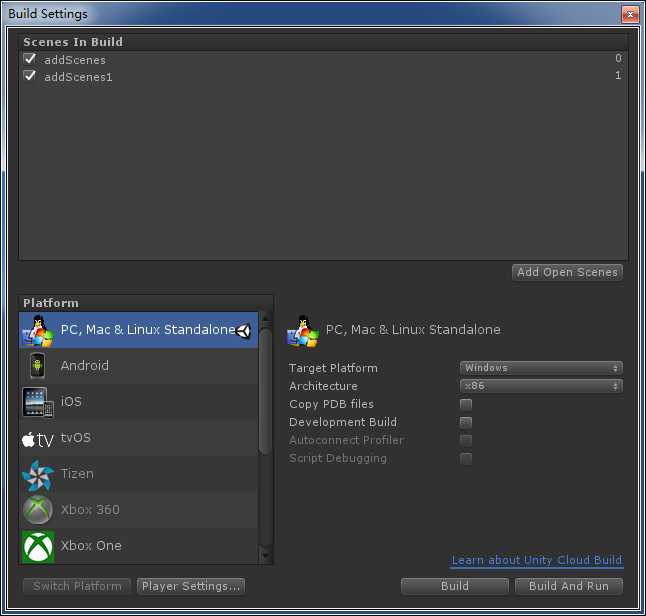Open the Architecture x86 dropdown

(541, 386)
